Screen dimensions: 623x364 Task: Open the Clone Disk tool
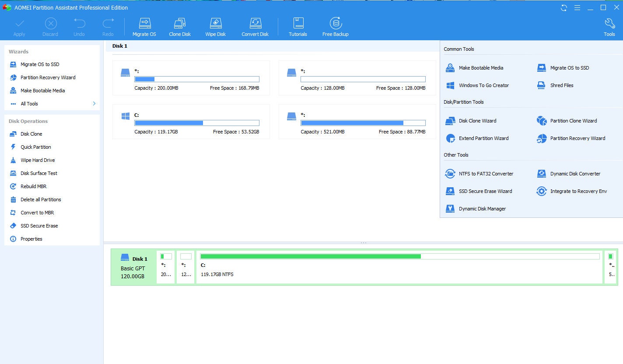179,25
